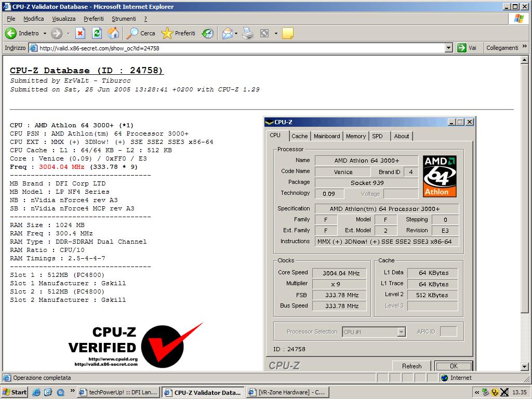Screen dimensions: 532x399
Task: Click About tab in CPU-Z image
Action: 402,136
